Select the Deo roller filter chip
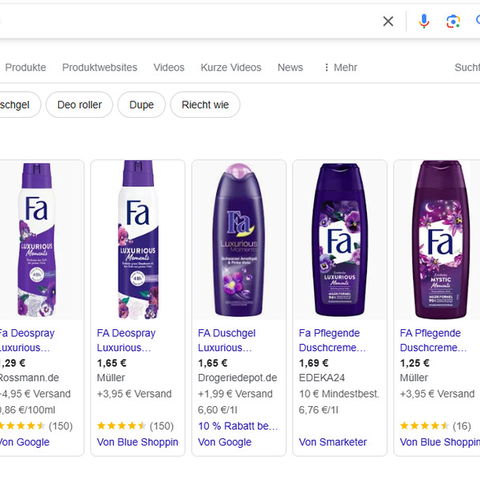Viewport: 480px width, 480px height. pyautogui.click(x=79, y=105)
